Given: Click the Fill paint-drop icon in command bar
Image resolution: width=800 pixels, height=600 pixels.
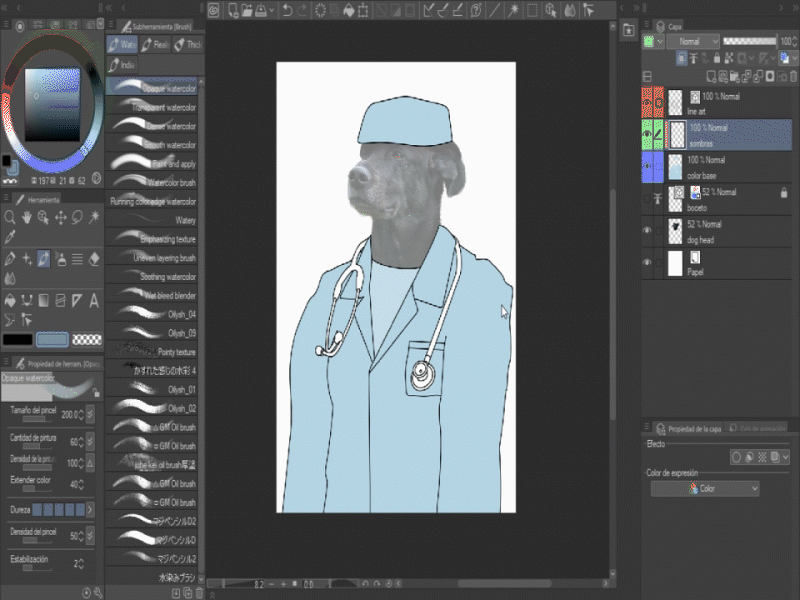Looking at the screenshot, I should [x=349, y=10].
